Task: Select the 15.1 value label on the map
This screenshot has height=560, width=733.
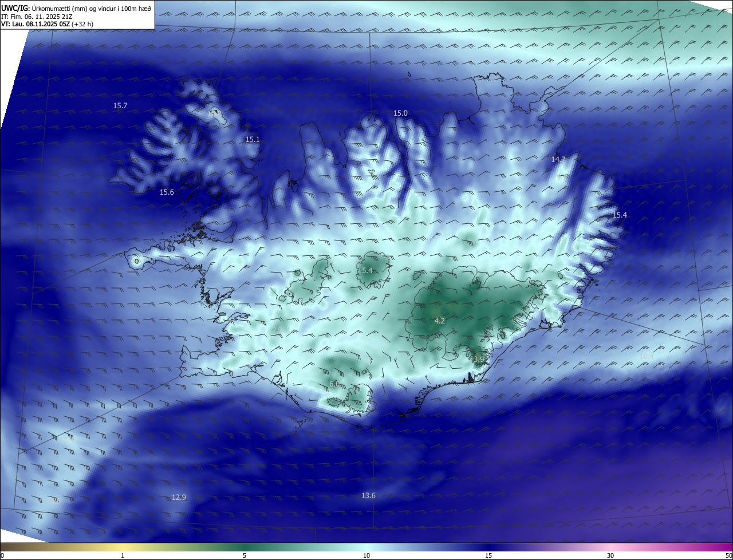Action: tap(253, 139)
